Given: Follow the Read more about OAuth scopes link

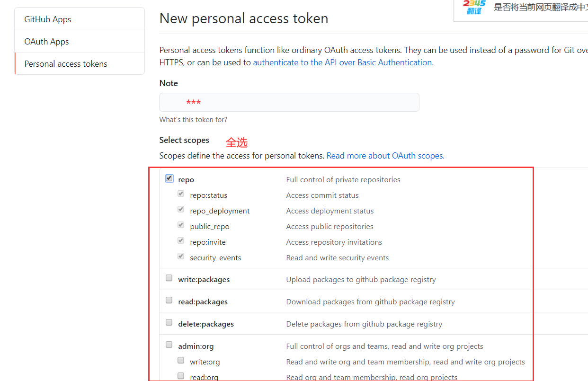Looking at the screenshot, I should click(x=385, y=156).
